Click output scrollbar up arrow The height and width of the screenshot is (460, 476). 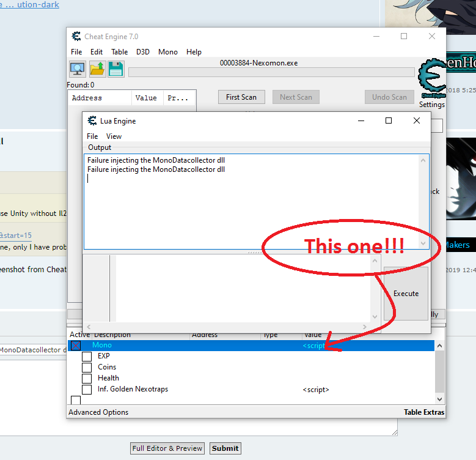[x=423, y=160]
